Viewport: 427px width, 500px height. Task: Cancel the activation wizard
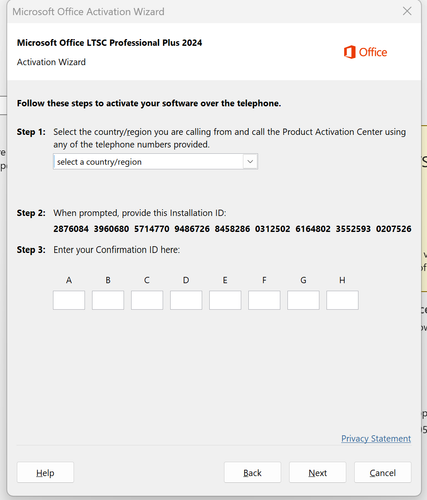[383, 473]
